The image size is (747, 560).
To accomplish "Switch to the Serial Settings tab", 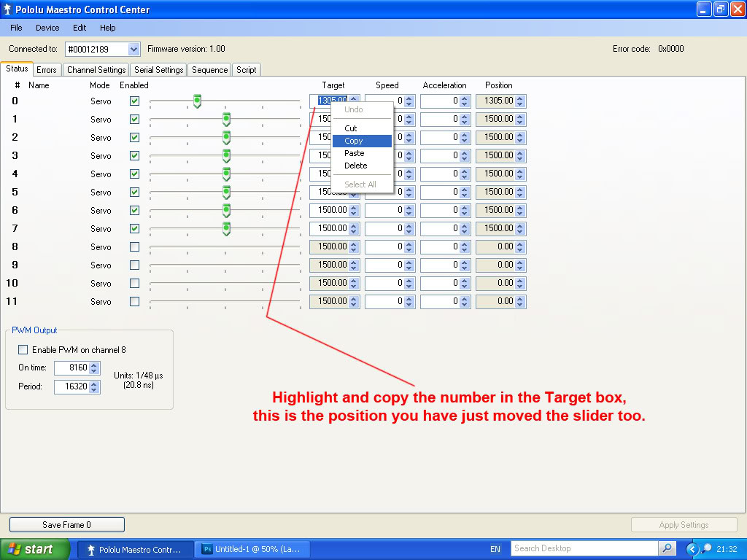I will coord(158,70).
